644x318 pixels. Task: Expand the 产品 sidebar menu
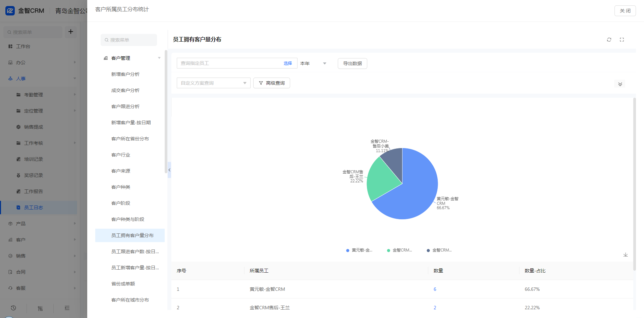[x=40, y=224]
